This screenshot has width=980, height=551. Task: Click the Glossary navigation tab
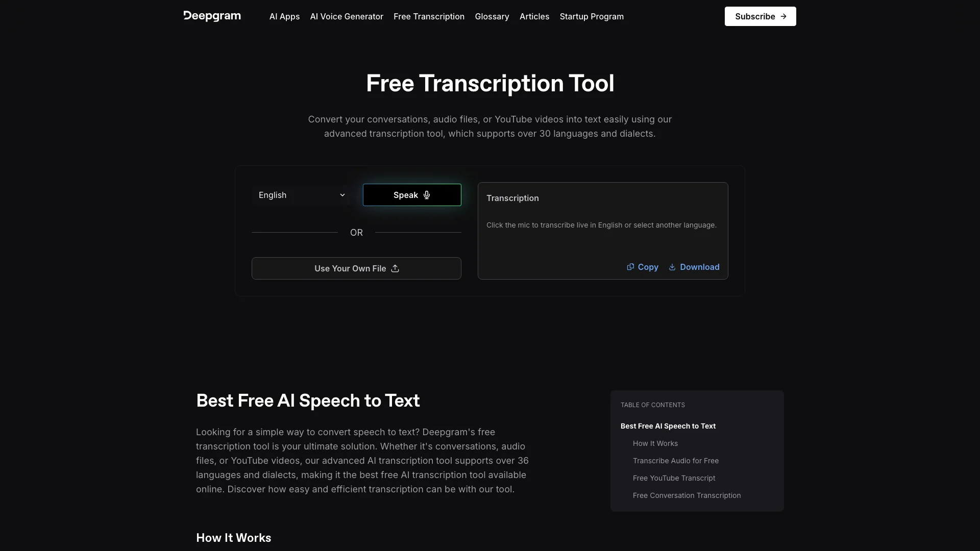(492, 16)
